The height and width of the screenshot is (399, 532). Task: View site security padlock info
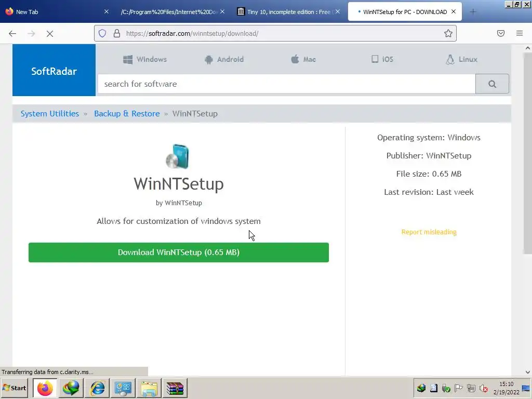117,33
